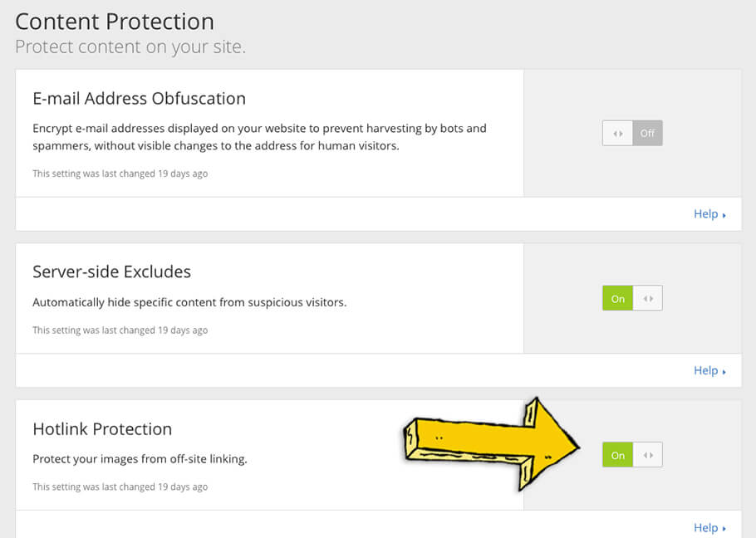The image size is (756, 538).
Task: Click the arrow icon beside Hotlink Protection Help
Action: pos(724,528)
